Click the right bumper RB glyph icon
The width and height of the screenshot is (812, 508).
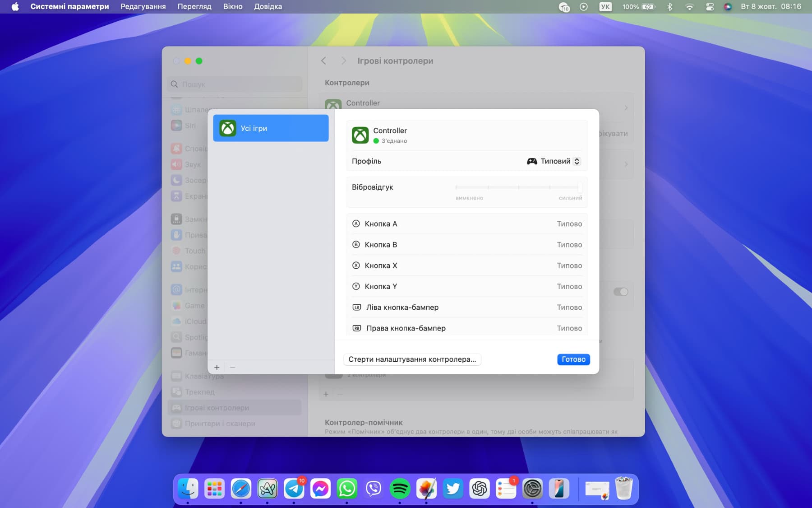(356, 328)
